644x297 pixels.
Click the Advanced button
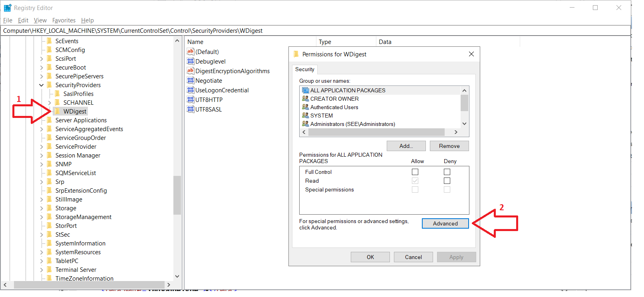pos(445,223)
